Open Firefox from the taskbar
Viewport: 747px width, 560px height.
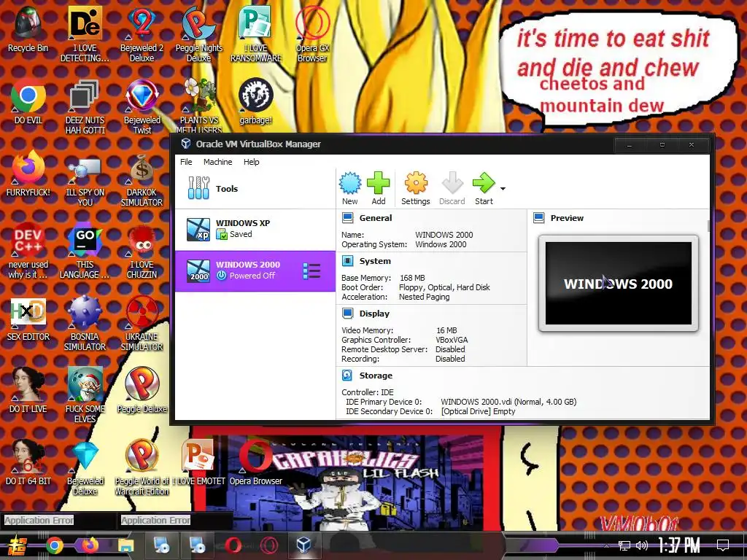tap(90, 545)
